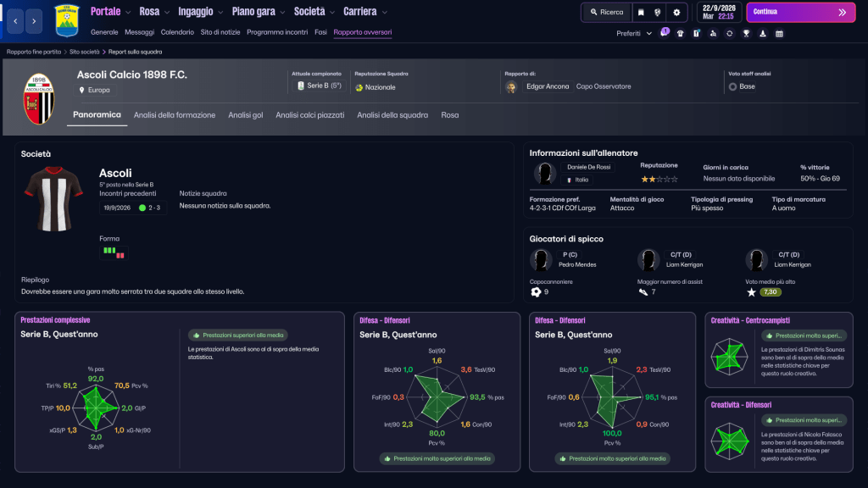Open the Sito di notizie tab
Screen dimensions: 868x488
220,32
